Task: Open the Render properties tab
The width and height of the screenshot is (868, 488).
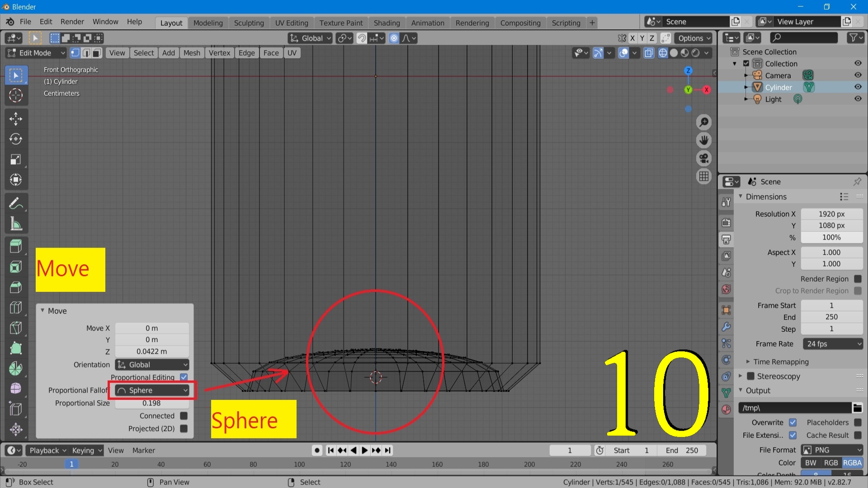Action: [x=726, y=223]
